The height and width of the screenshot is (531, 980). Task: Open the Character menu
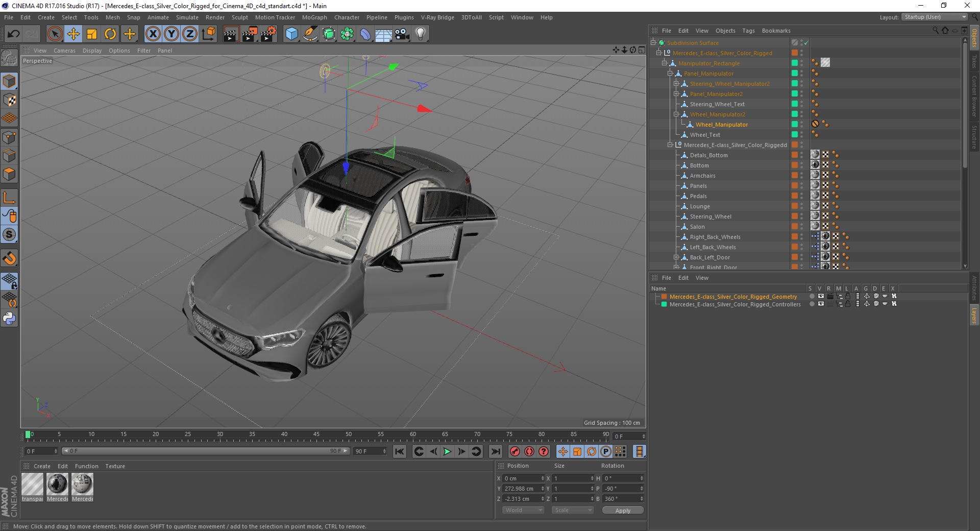pos(347,17)
